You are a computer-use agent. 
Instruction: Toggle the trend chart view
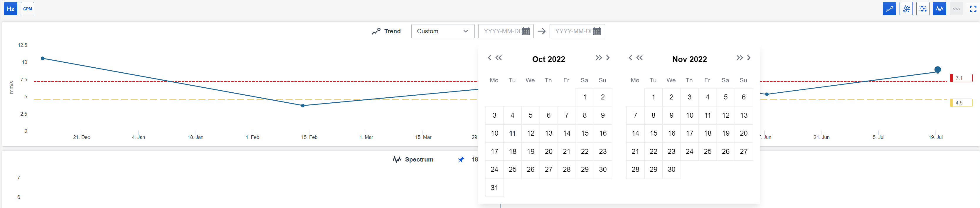[889, 9]
